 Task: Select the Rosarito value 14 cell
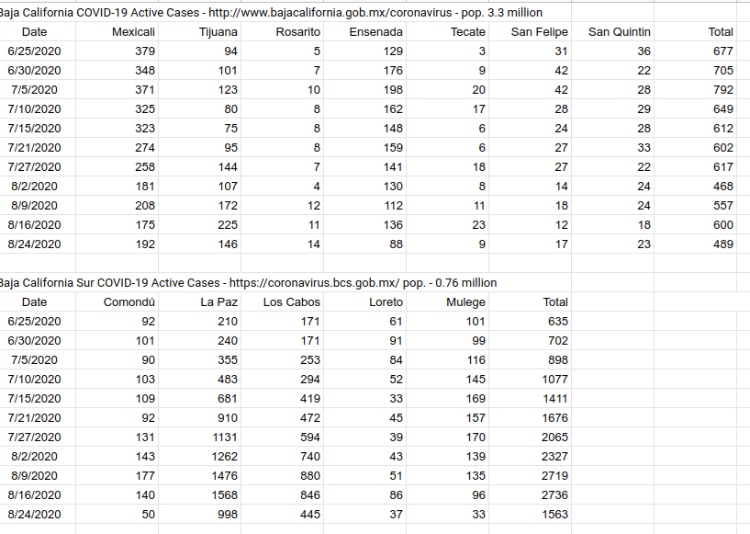282,245
